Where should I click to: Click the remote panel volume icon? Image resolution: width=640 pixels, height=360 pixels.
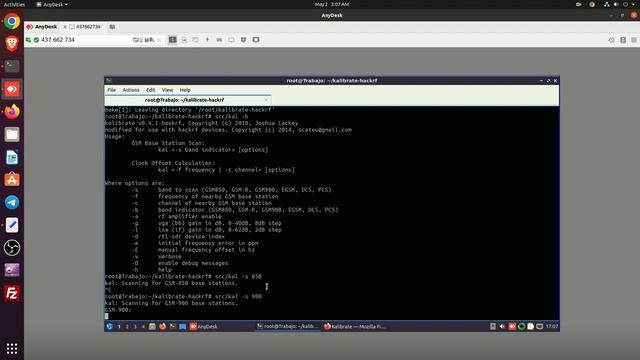(x=502, y=326)
